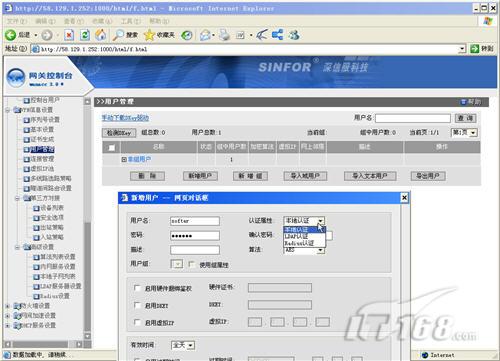Click the browser Forward arrow icon
This screenshot has height=361, width=500.
47,35
